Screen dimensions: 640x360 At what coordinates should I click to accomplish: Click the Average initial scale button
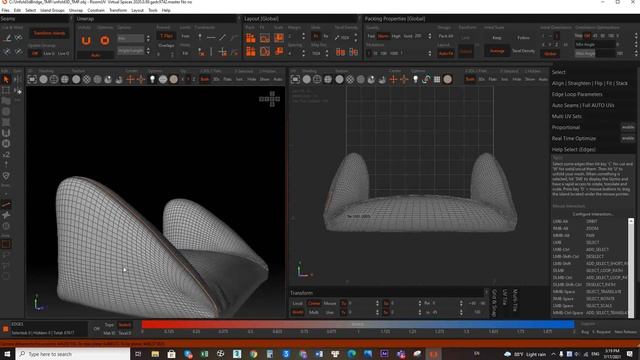coord(497,51)
